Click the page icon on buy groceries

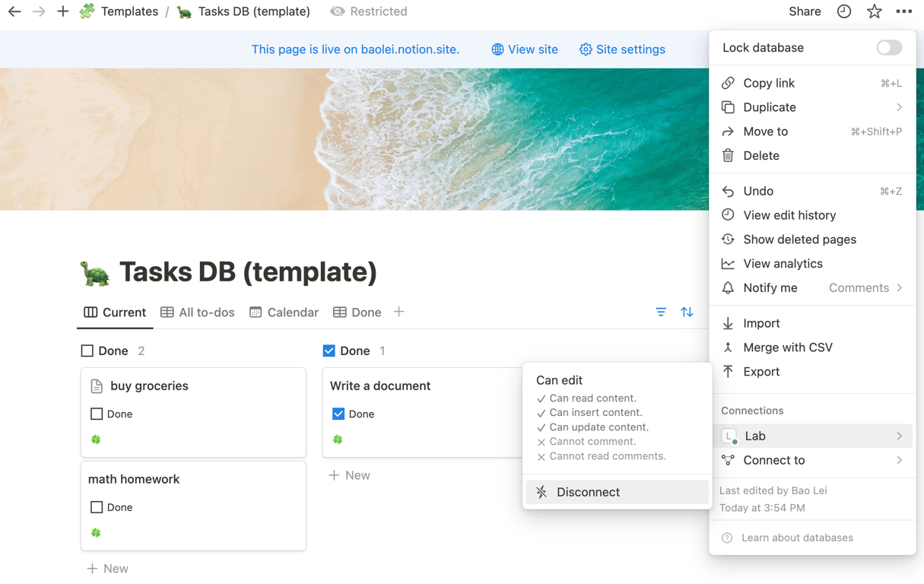click(x=97, y=386)
